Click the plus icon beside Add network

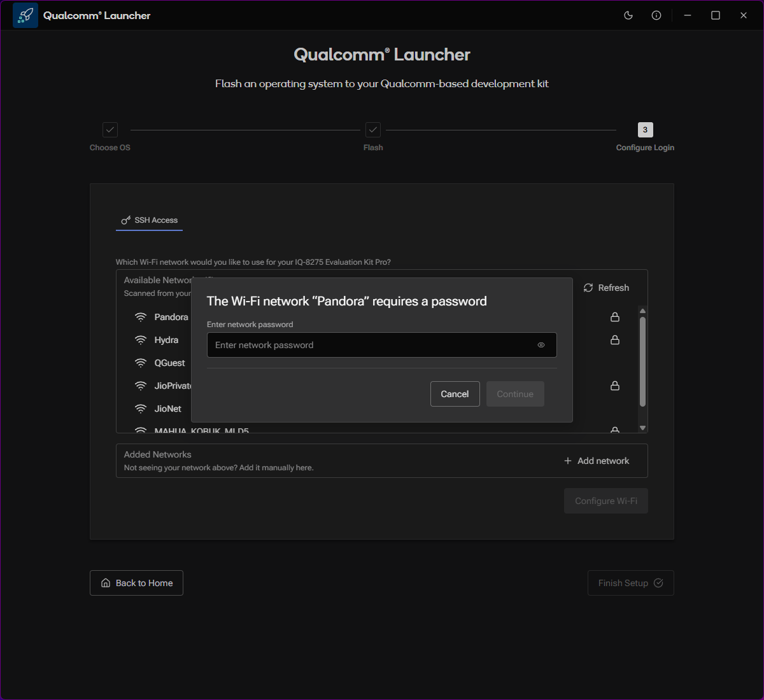pos(568,461)
